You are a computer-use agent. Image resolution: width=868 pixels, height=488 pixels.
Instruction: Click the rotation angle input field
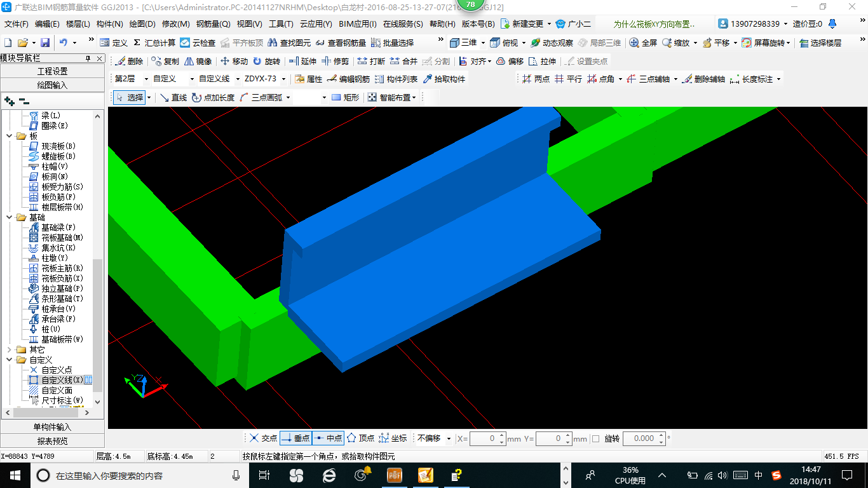click(x=644, y=438)
